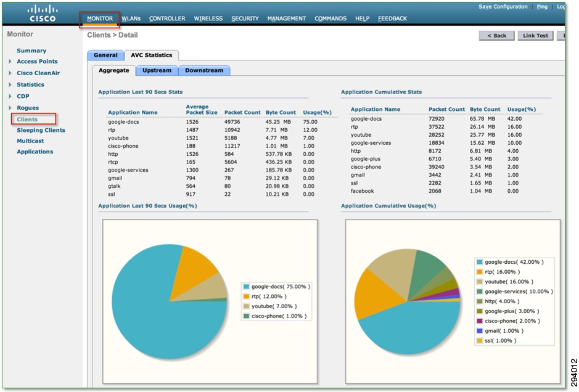This screenshot has height=392, width=579.
Task: Click the 'Clients > Detail' page title
Action: pyautogui.click(x=112, y=35)
